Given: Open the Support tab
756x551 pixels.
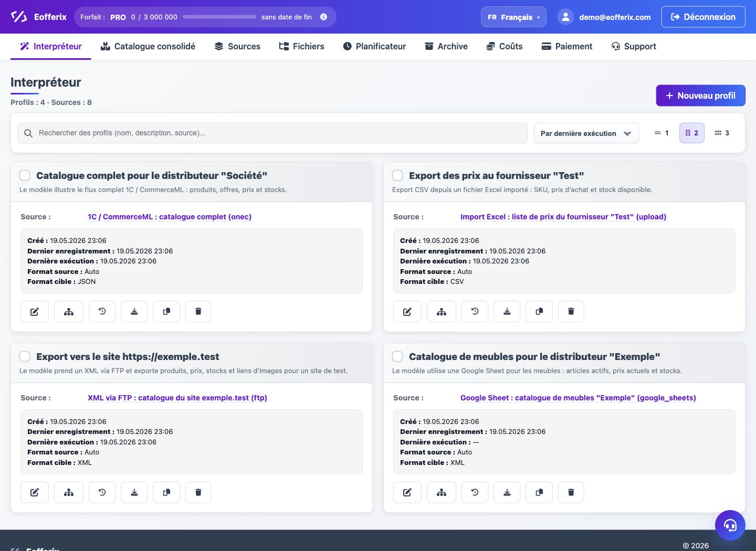Looking at the screenshot, I should 634,46.
